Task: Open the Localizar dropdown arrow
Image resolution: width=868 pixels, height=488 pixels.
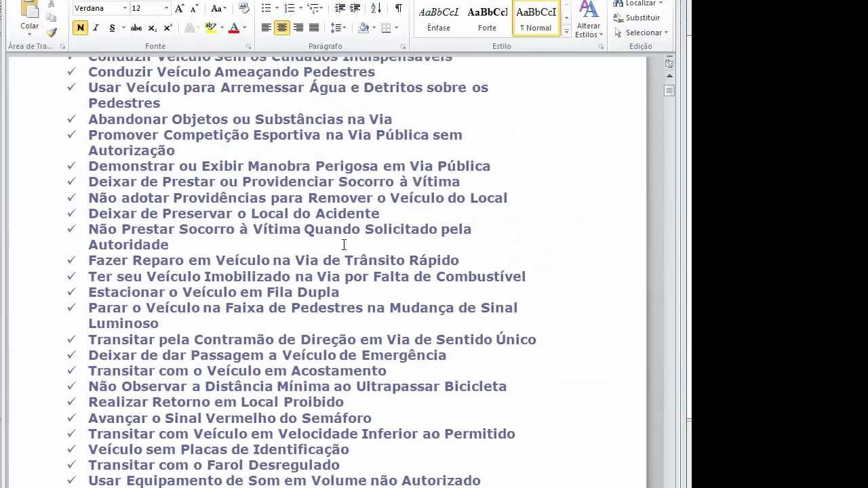Action: [660, 3]
